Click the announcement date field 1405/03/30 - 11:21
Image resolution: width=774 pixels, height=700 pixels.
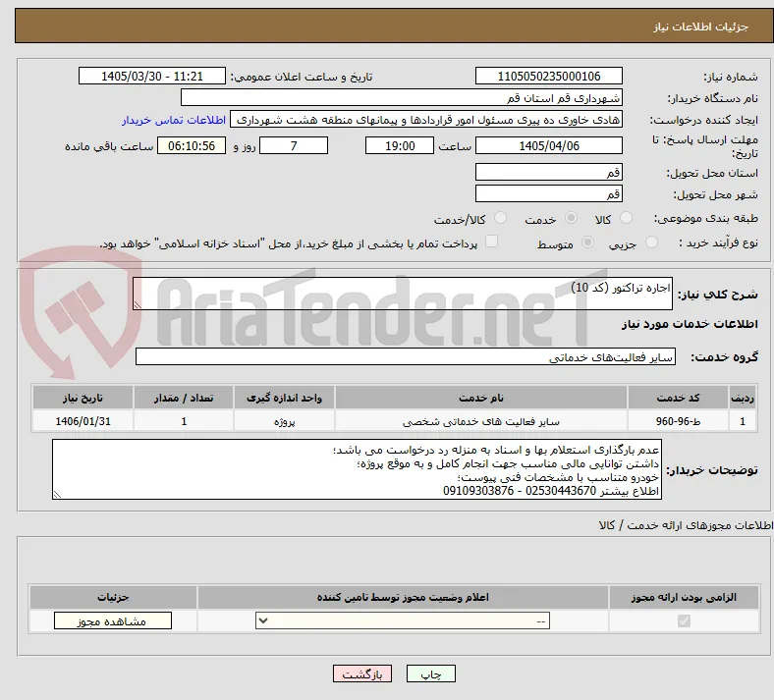152,76
